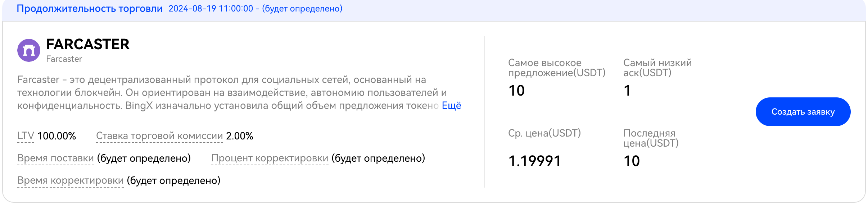Click the Самое высокое предложение(USDT) label
Viewport: 868px width, 207px height.
click(557, 68)
